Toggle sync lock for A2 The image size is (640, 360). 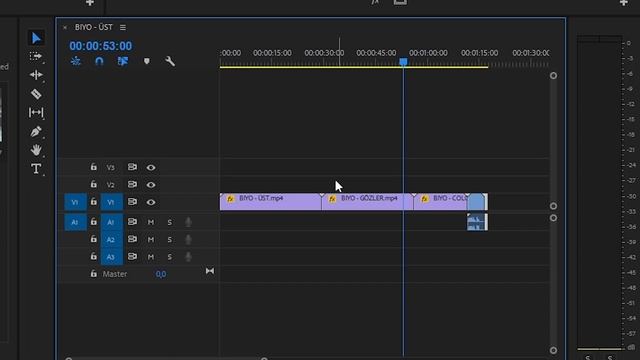coord(132,239)
